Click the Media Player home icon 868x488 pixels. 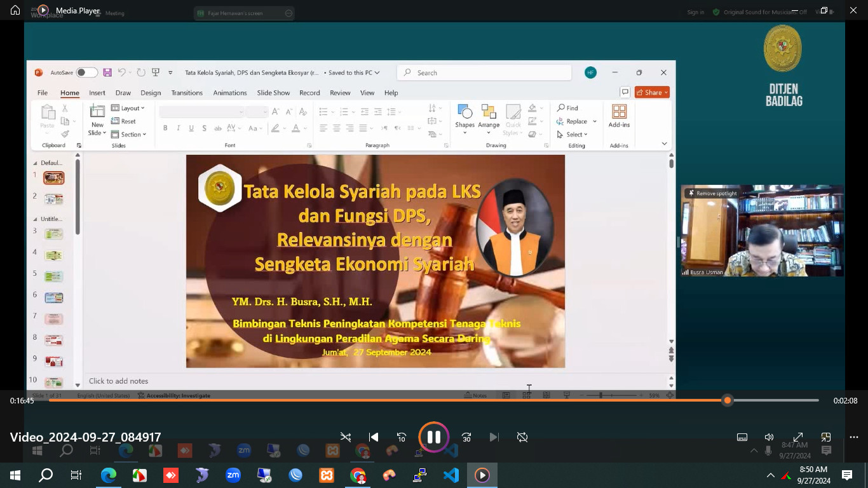(15, 10)
